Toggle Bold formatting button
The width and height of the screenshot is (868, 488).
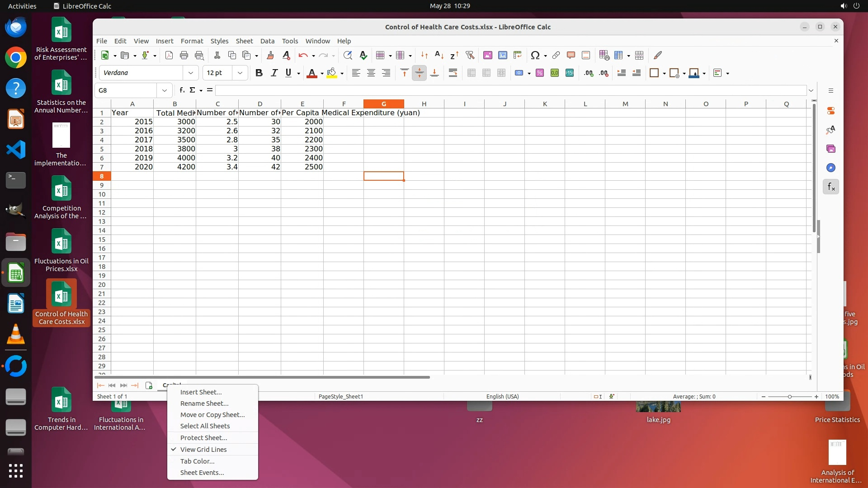pos(259,73)
